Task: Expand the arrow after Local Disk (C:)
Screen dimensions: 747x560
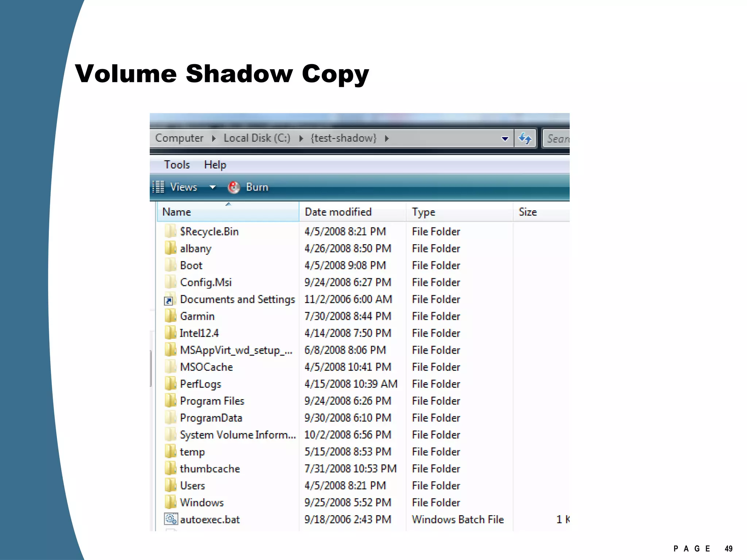Action: (x=301, y=139)
